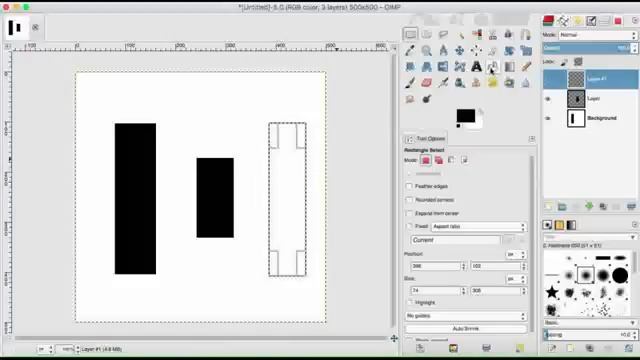This screenshot has width=640, height=360.
Task: Select the Crop tool
Action: (x=493, y=51)
